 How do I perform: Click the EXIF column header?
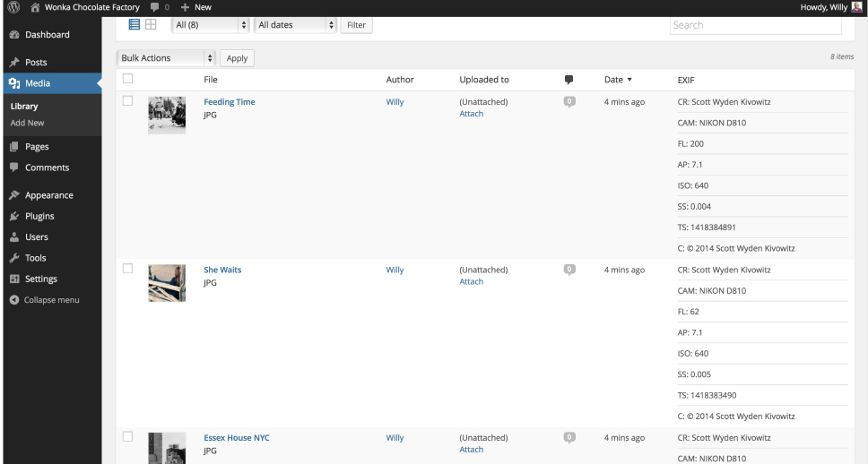[x=685, y=81]
